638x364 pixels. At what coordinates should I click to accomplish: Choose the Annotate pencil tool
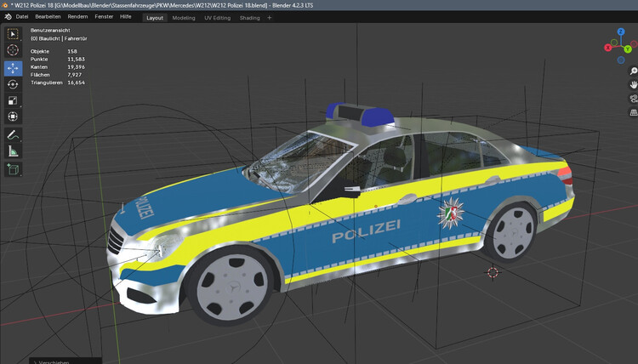(x=13, y=135)
